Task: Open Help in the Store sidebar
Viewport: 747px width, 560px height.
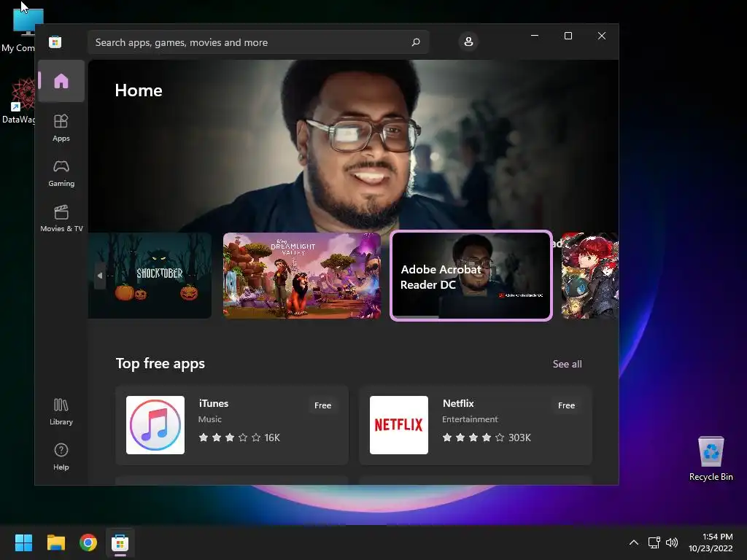Action: pyautogui.click(x=61, y=457)
